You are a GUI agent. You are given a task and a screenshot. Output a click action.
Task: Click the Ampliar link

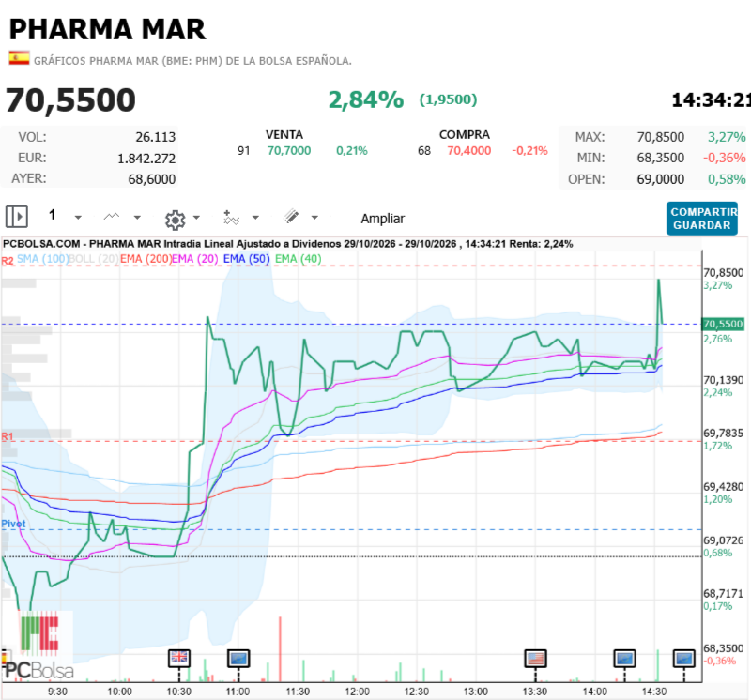pos(383,219)
